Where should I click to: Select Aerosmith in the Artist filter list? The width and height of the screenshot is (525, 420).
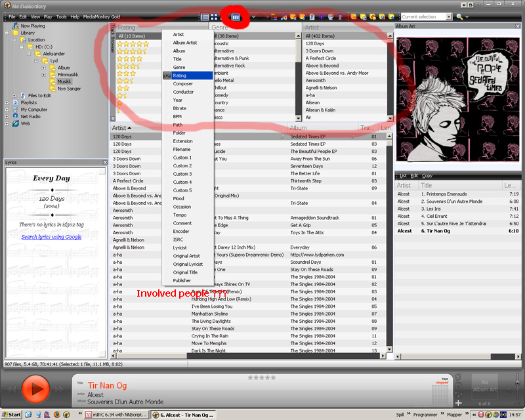pyautogui.click(x=316, y=80)
